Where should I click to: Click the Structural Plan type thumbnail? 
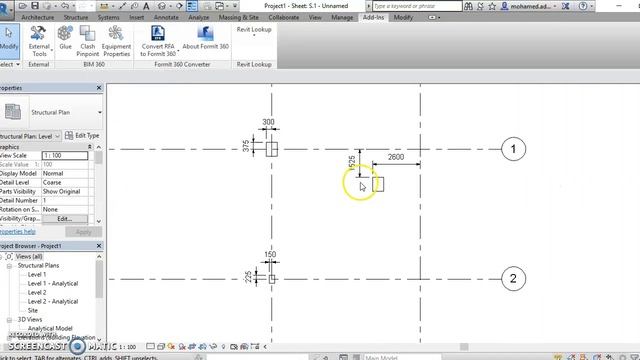click(13, 112)
